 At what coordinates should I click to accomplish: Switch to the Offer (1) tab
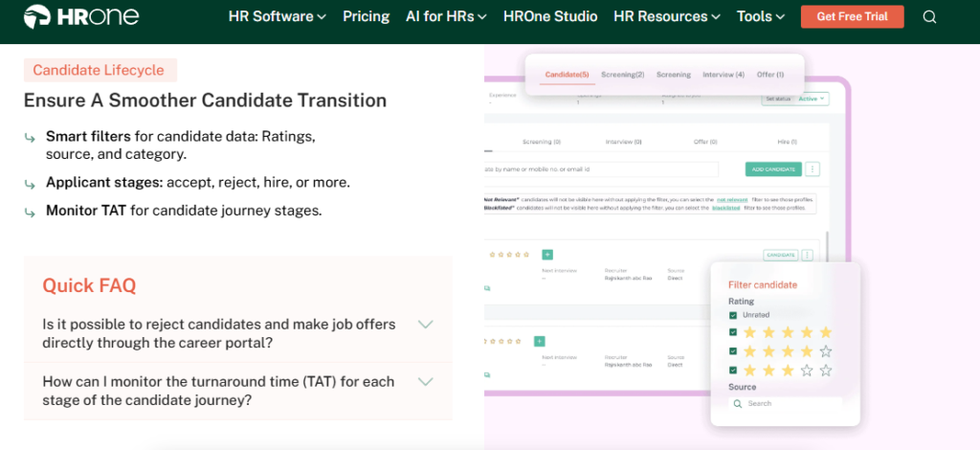pos(770,75)
